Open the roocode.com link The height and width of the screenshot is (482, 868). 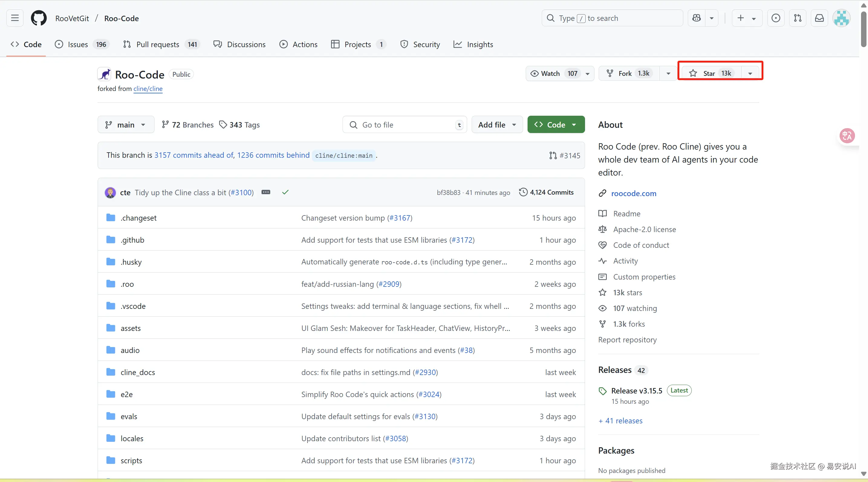coord(633,193)
